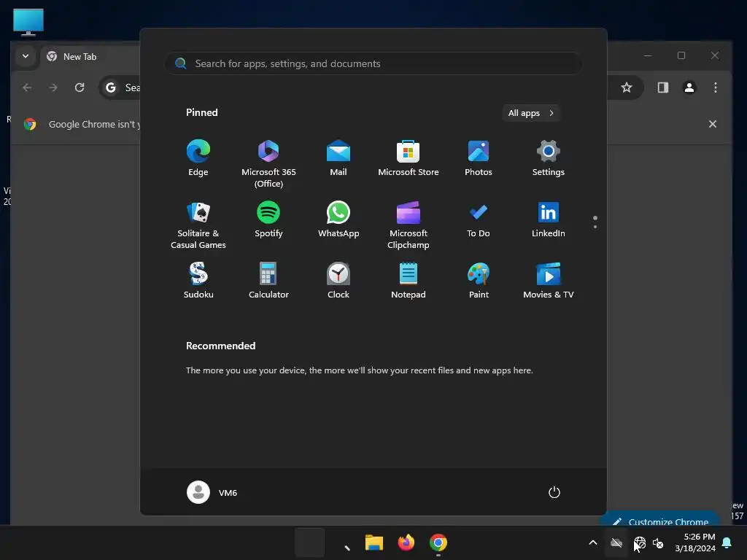Go to next page of pinned apps
This screenshot has width=747, height=560.
pos(595,226)
